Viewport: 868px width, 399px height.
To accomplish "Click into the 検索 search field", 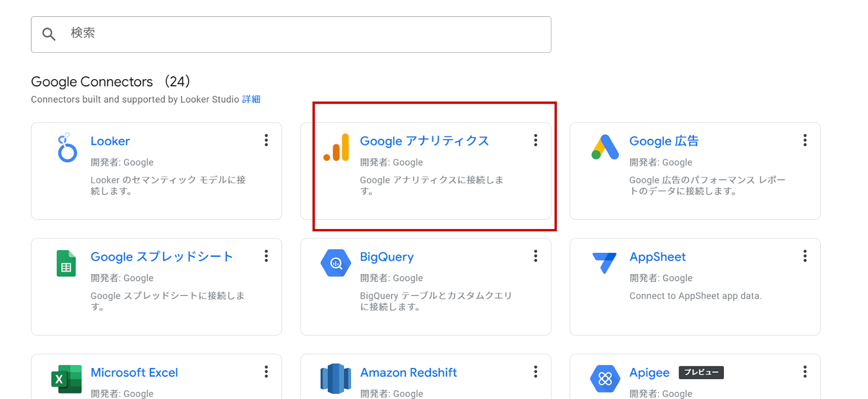I will 304,34.
